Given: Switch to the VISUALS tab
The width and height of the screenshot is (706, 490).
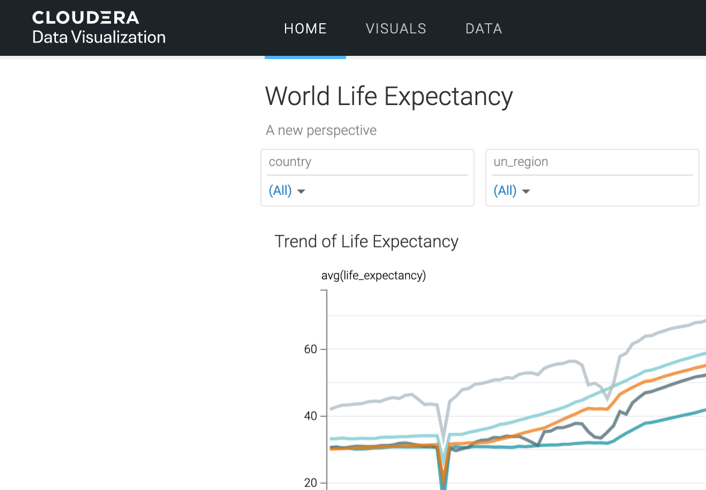Looking at the screenshot, I should pyautogui.click(x=396, y=29).
